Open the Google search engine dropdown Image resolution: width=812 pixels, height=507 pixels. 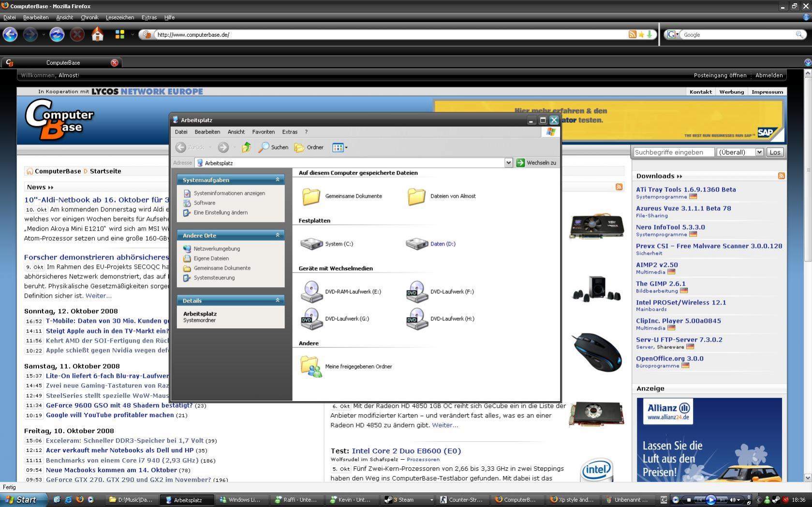pos(673,34)
